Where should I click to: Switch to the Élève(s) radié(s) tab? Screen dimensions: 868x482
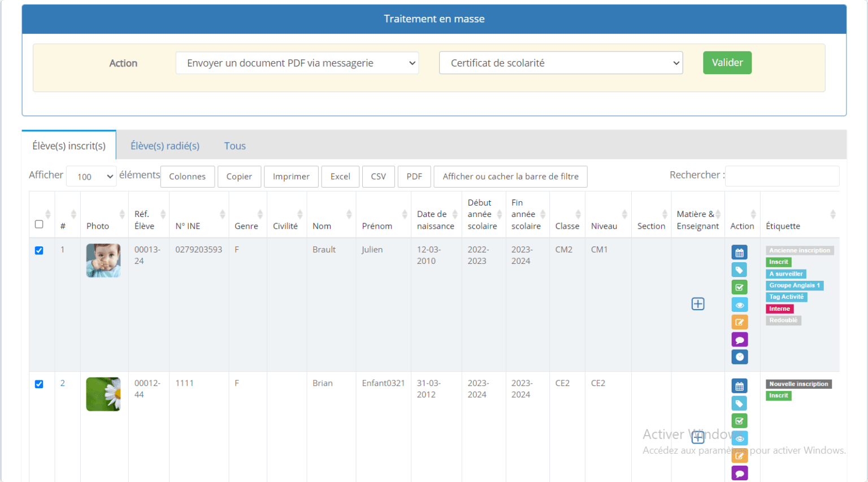165,146
